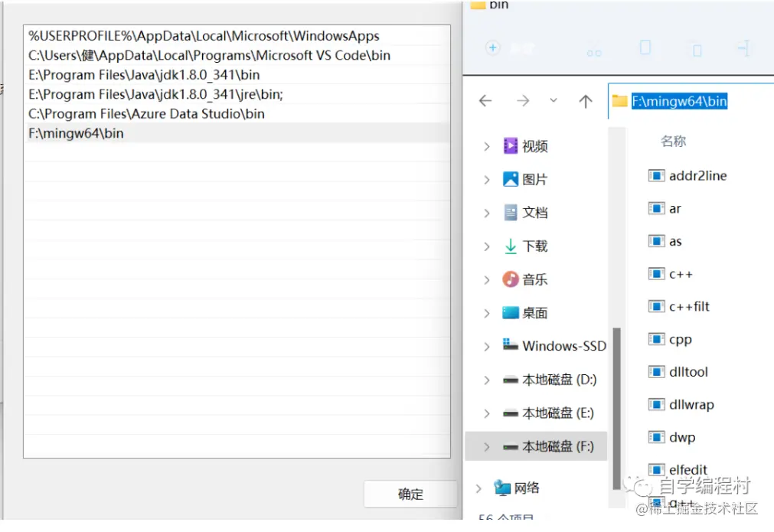Open the recent locations dropdown chevron
The width and height of the screenshot is (774, 532).
pyautogui.click(x=554, y=101)
